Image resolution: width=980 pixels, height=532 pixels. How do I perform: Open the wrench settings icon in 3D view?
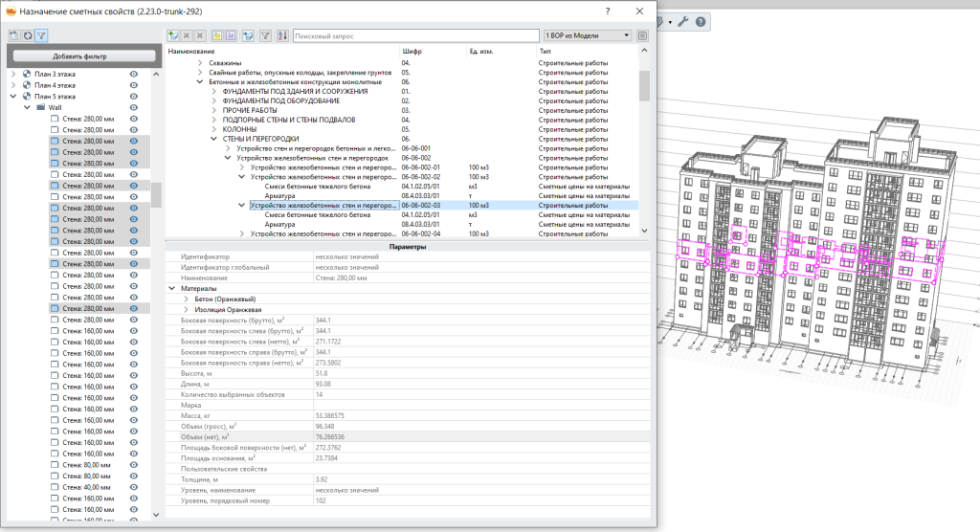tap(683, 21)
